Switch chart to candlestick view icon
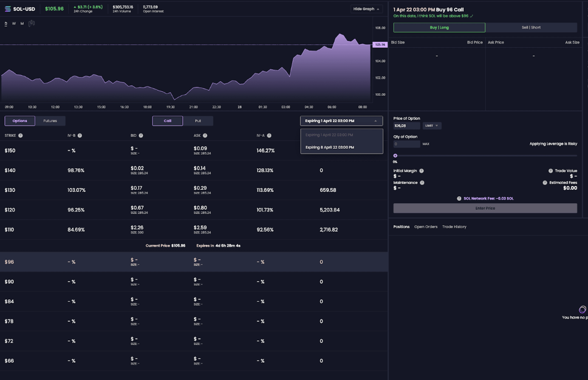The height and width of the screenshot is (380, 588). point(31,23)
